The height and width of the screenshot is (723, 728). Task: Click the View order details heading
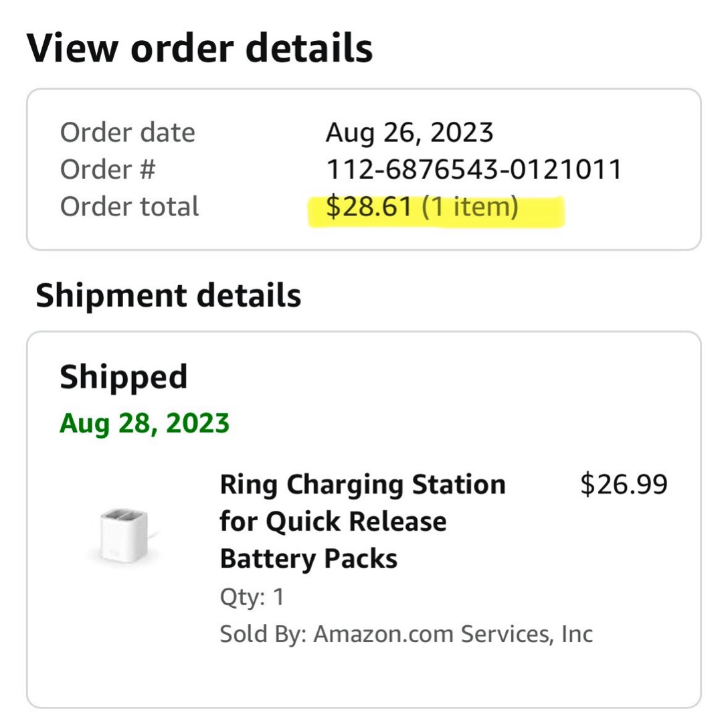199,48
